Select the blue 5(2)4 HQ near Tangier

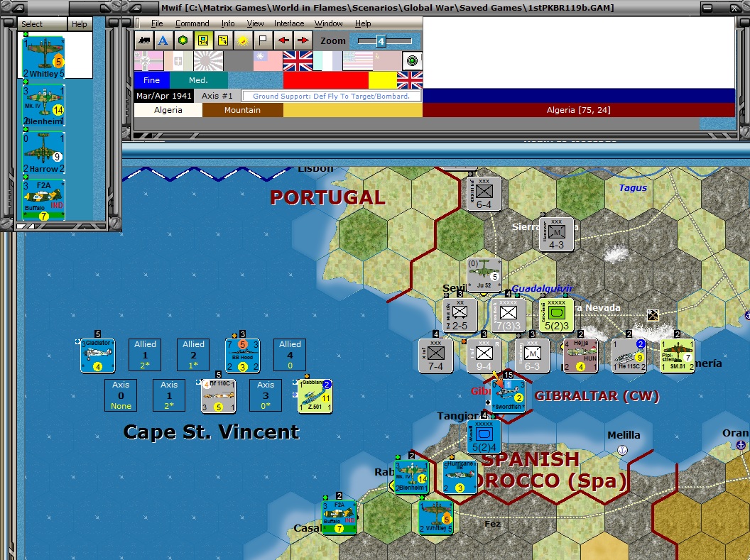point(484,437)
